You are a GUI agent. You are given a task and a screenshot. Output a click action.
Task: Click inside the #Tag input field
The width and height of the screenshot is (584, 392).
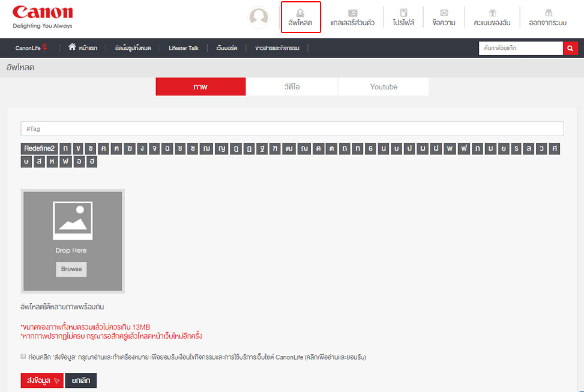(292, 128)
